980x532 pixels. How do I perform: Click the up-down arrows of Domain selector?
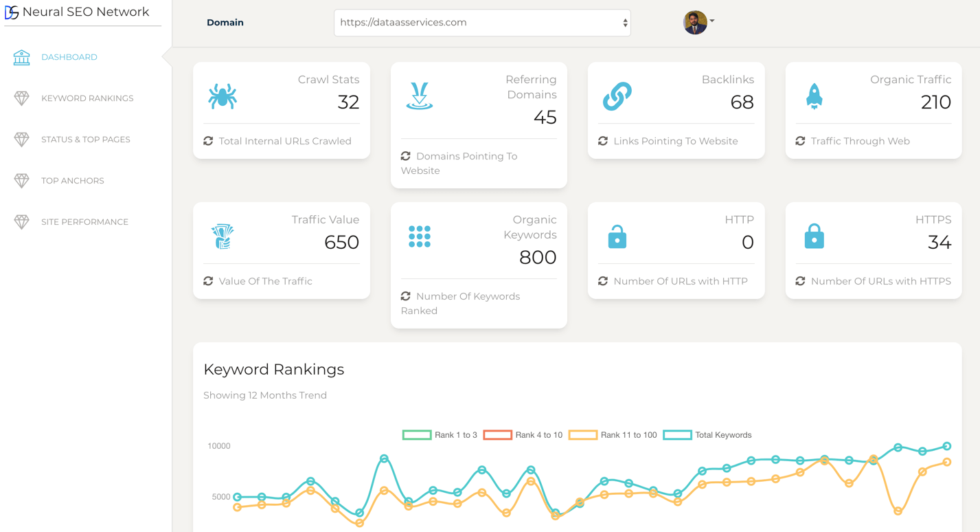pyautogui.click(x=625, y=23)
